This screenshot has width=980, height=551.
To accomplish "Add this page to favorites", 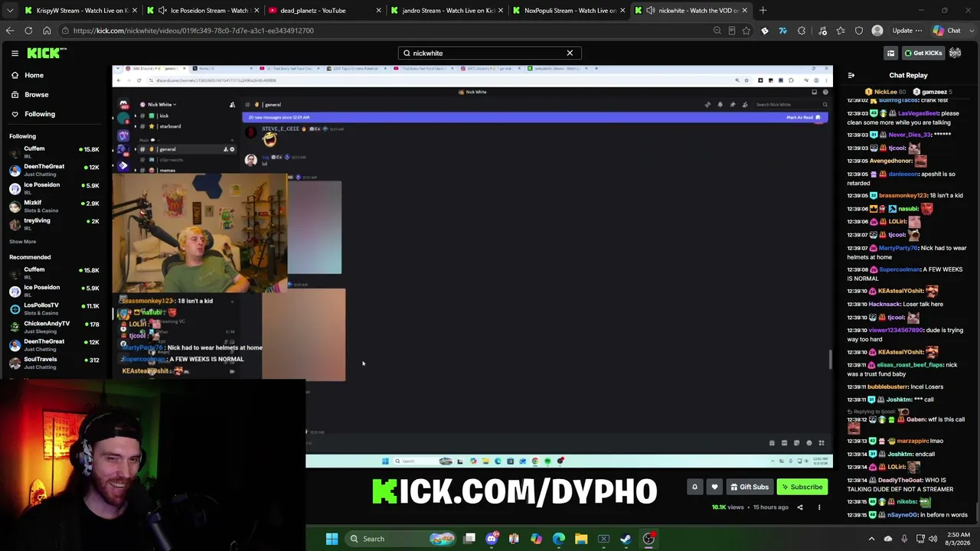I will point(746,31).
